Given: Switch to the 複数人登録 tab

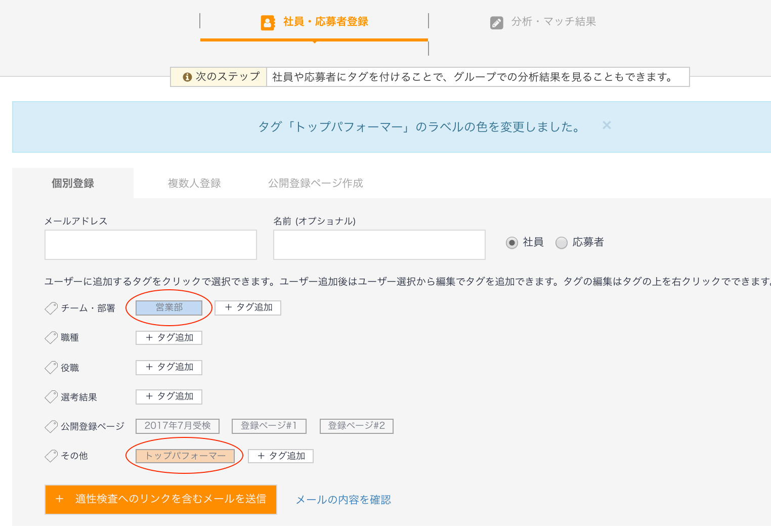Looking at the screenshot, I should point(194,183).
